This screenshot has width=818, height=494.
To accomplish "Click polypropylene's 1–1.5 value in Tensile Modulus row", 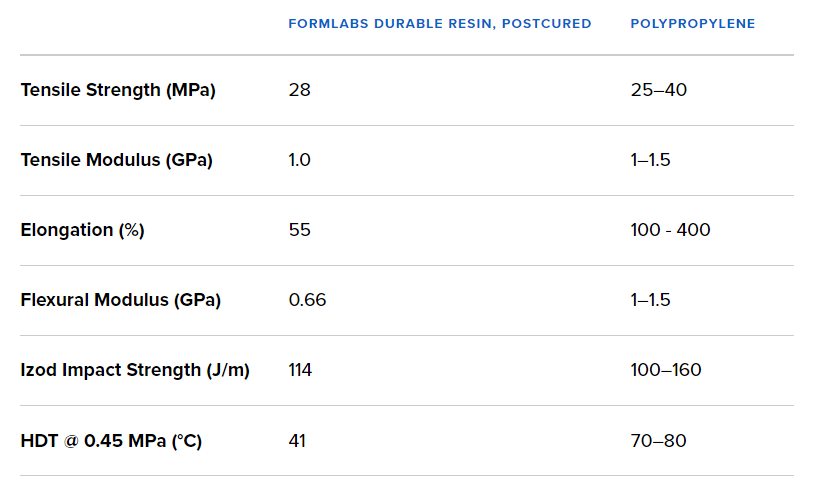I will (650, 160).
